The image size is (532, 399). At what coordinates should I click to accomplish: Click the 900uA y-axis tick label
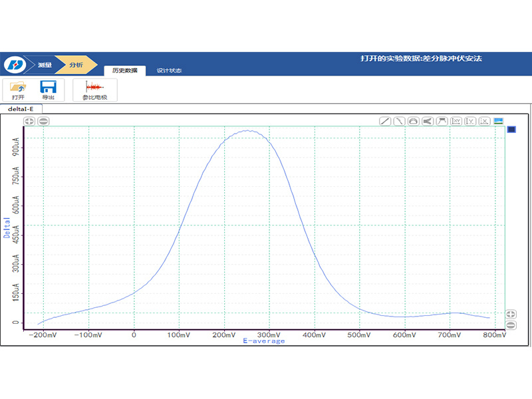pyautogui.click(x=16, y=147)
